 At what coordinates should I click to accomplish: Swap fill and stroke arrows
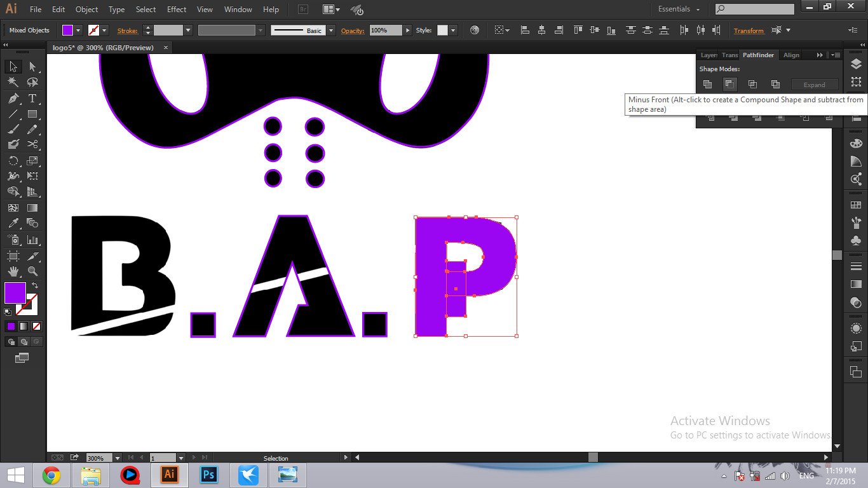coord(35,286)
